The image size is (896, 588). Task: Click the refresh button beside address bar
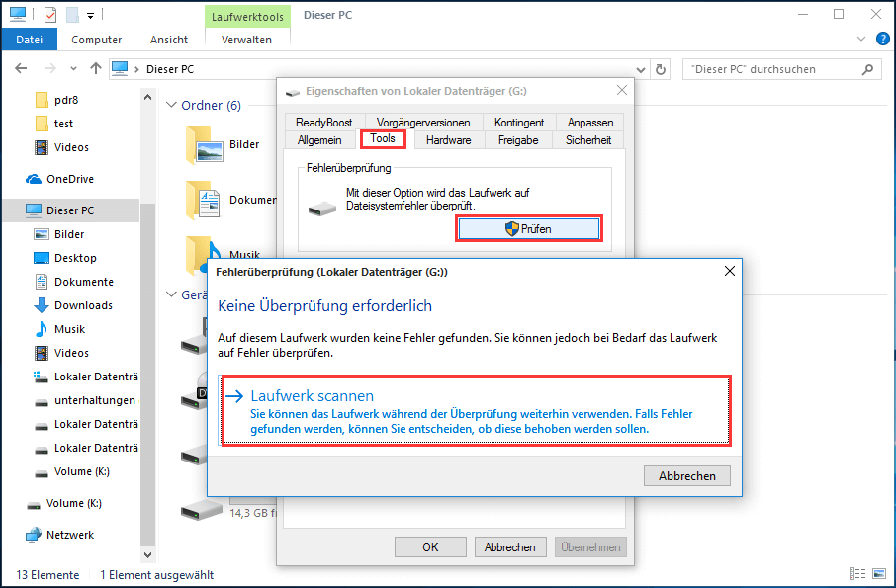tap(661, 69)
